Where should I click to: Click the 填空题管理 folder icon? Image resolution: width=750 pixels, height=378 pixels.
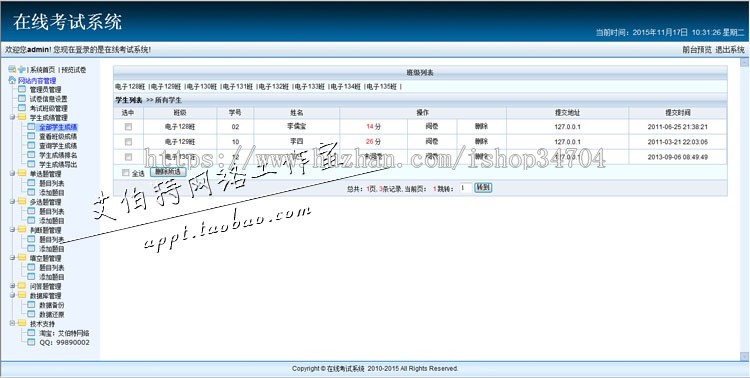[22, 258]
